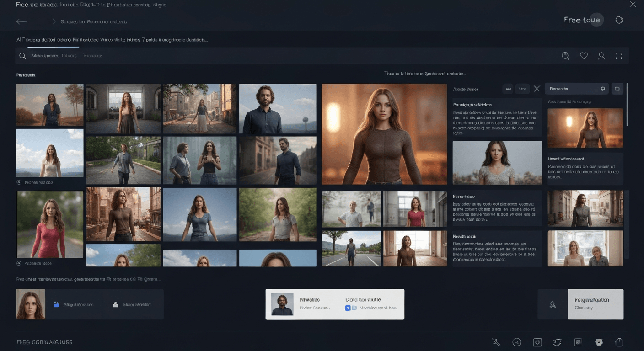Open the dropdown inside the right search field
Image resolution: width=644 pixels, height=351 pixels.
[x=602, y=88]
